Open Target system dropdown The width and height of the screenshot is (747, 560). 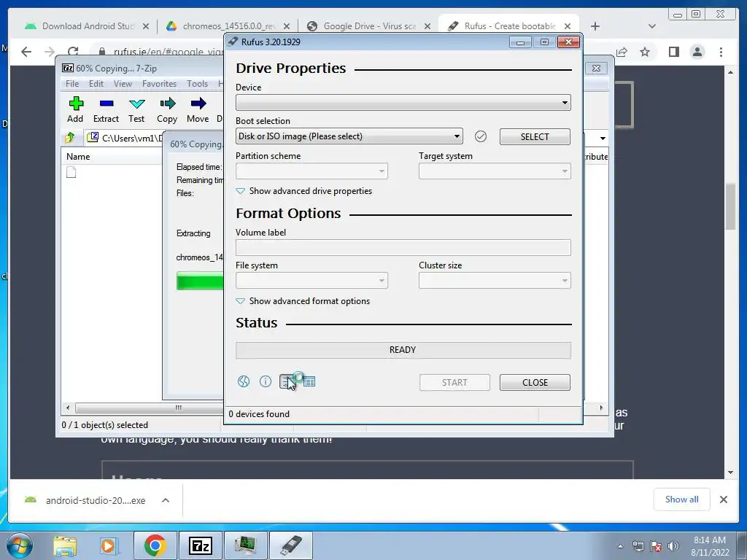pos(495,171)
